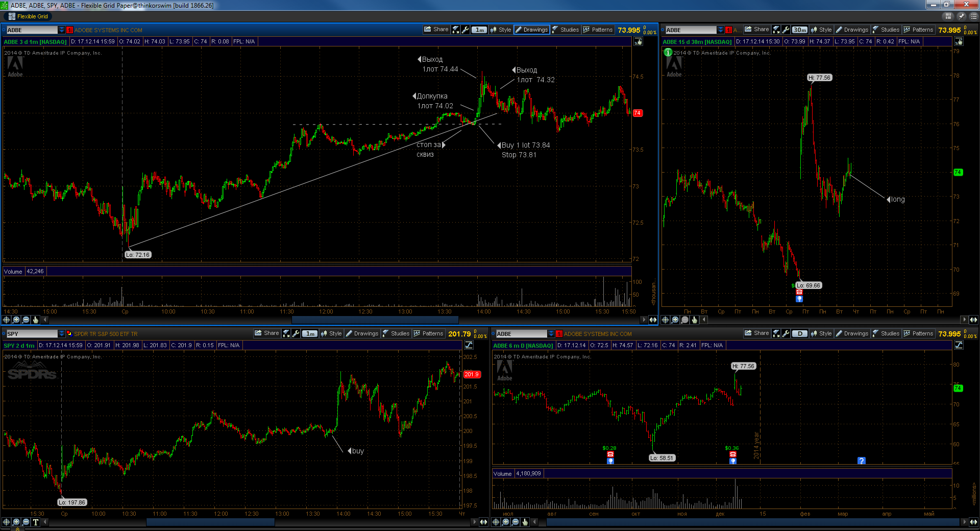The height and width of the screenshot is (531, 980).
Task: Open quick study icon in SPY chart
Action: pyautogui.click(x=286, y=333)
